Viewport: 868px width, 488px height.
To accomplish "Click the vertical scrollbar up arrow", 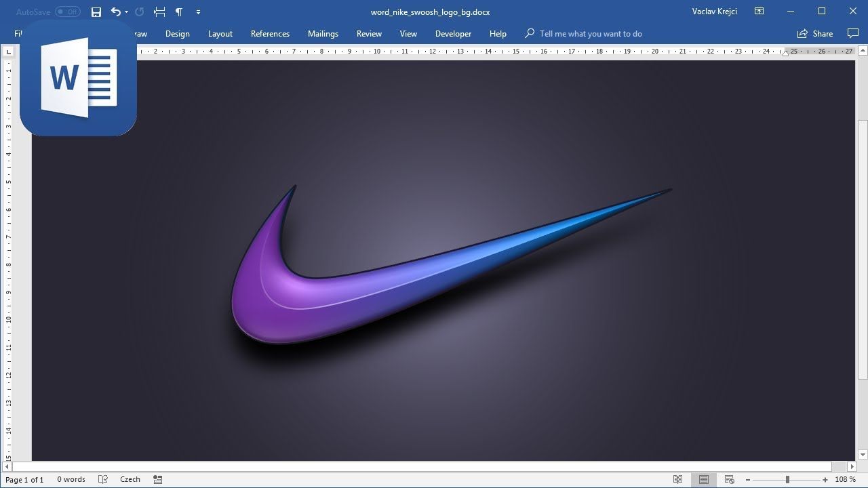I will pos(863,52).
